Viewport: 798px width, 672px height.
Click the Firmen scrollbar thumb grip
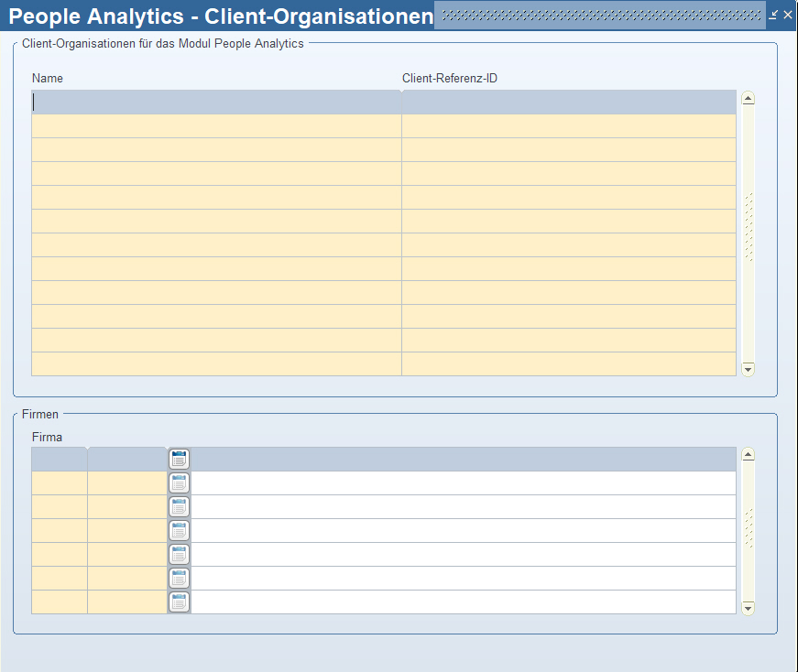[748, 529]
